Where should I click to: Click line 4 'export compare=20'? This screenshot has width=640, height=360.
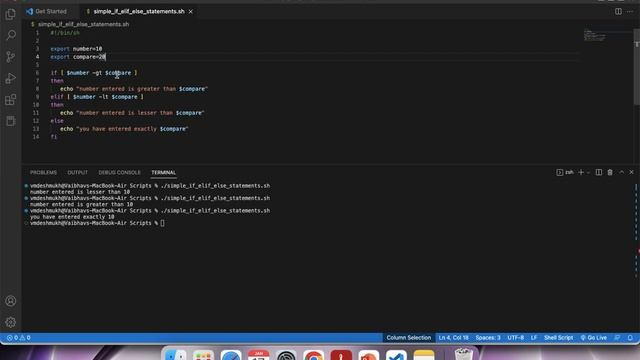tap(78, 57)
